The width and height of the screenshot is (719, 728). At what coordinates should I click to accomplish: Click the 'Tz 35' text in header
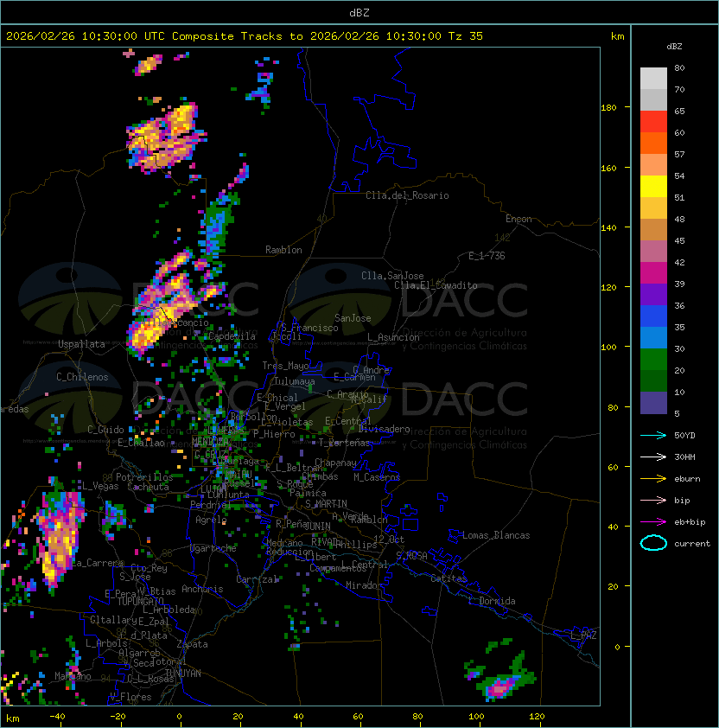click(466, 36)
